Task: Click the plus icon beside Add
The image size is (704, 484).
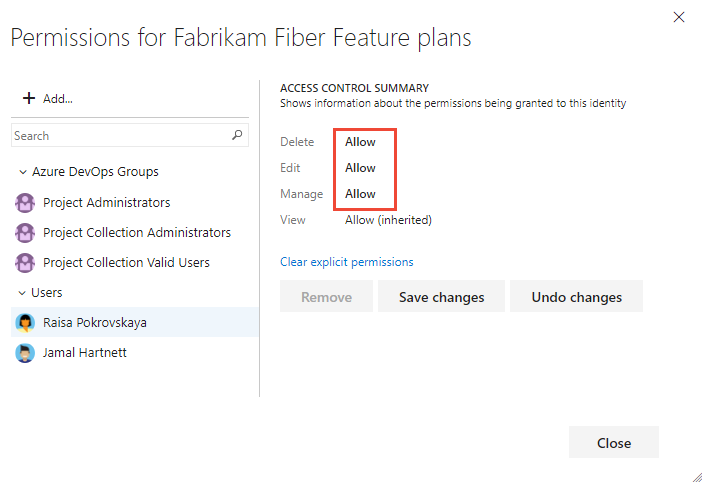Action: pos(29,98)
